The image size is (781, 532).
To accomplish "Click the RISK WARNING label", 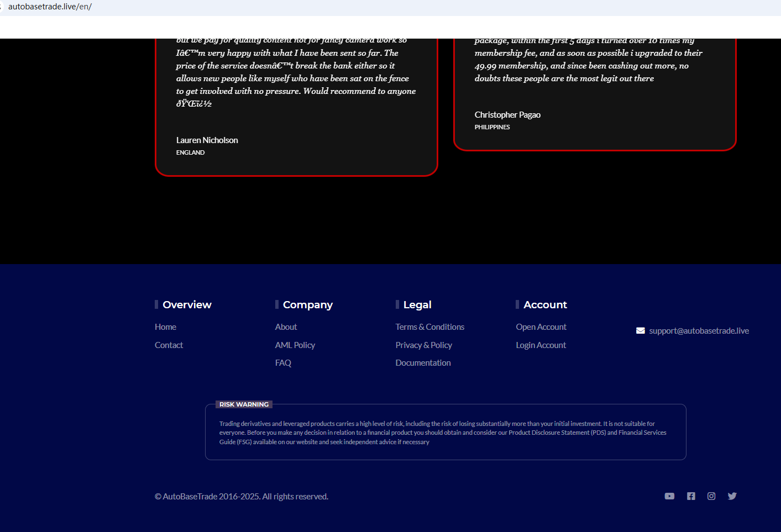I will [244, 404].
